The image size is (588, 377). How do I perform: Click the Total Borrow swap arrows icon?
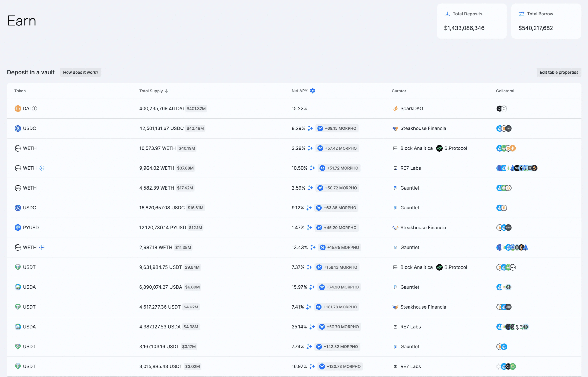click(x=521, y=14)
